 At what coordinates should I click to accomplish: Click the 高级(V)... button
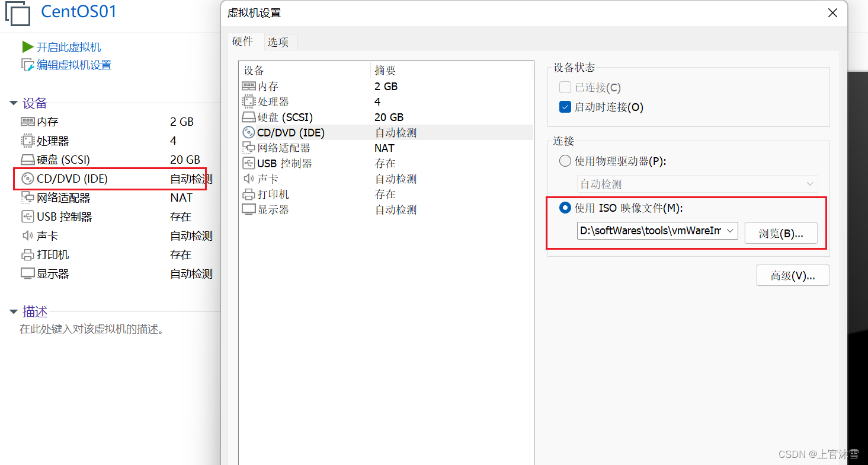793,275
